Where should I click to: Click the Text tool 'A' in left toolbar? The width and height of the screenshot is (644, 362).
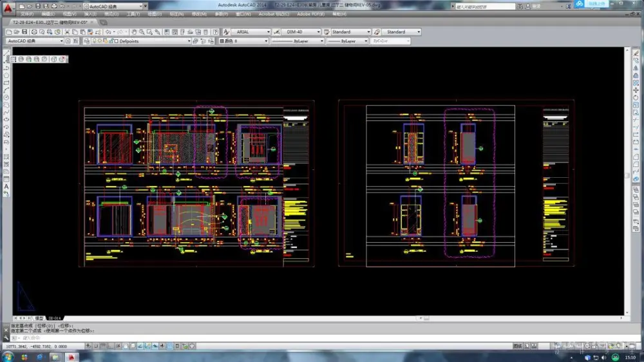(x=6, y=186)
